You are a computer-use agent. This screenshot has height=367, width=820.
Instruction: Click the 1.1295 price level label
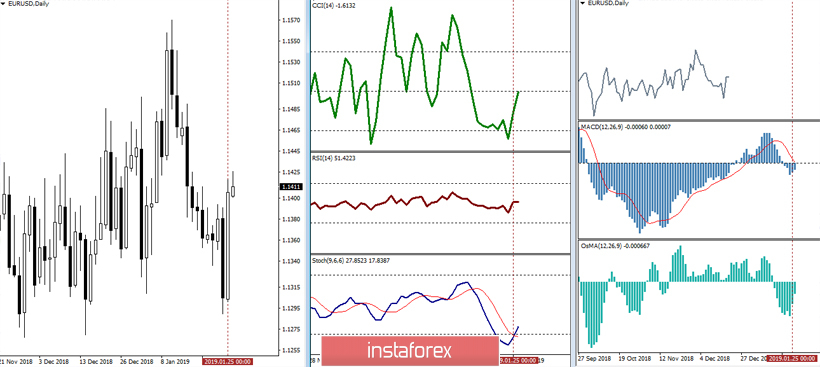[x=290, y=308]
